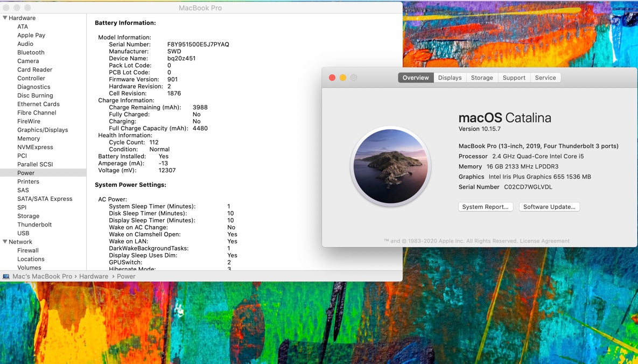The image size is (638, 364).
Task: Go to the Service tab
Action: tap(545, 78)
